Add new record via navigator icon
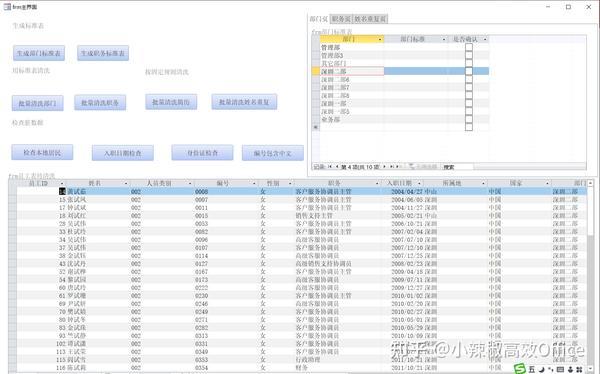Viewport: 600px width, 374px height. tap(397, 167)
